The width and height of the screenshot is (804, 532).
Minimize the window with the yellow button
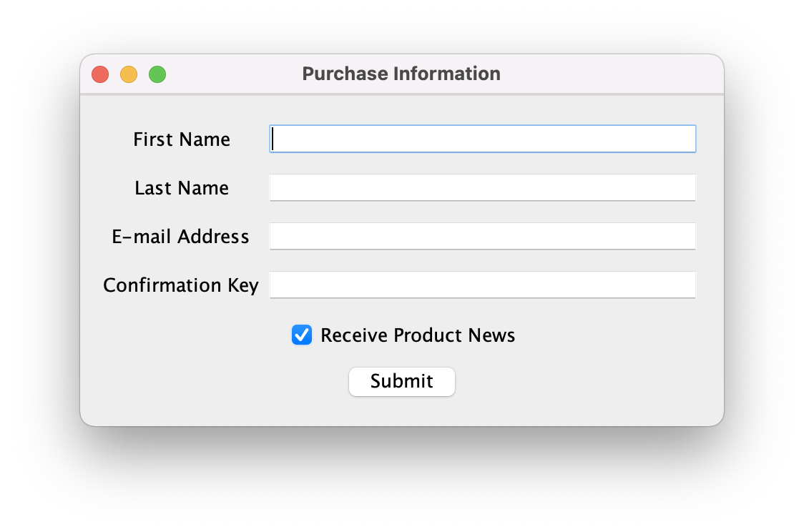[129, 74]
